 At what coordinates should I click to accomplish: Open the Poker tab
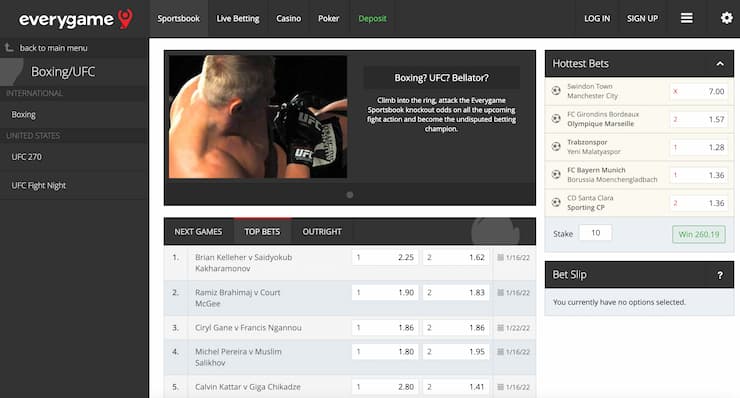pyautogui.click(x=328, y=18)
